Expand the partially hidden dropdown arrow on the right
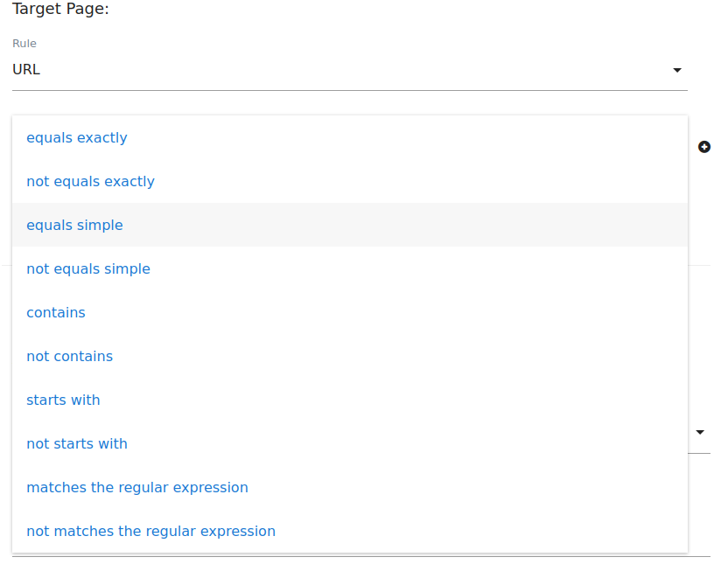The image size is (728, 564). click(700, 432)
